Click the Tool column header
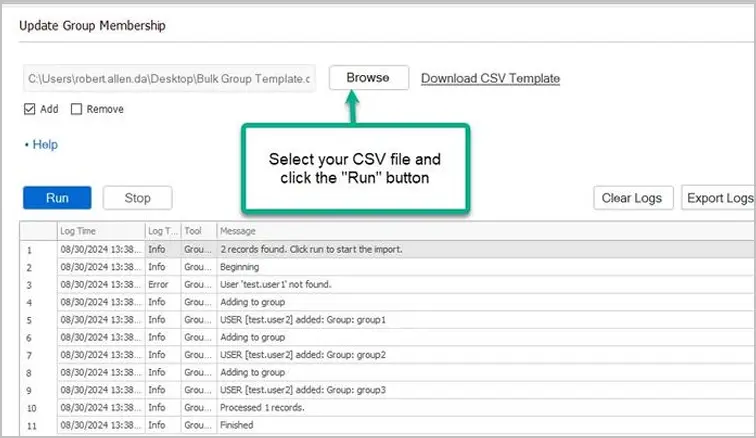 click(x=199, y=231)
